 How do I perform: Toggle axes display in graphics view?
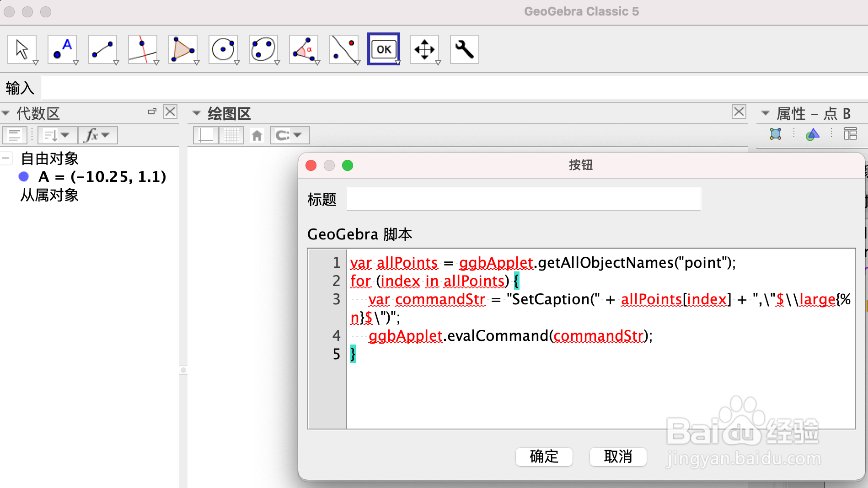[x=206, y=135]
